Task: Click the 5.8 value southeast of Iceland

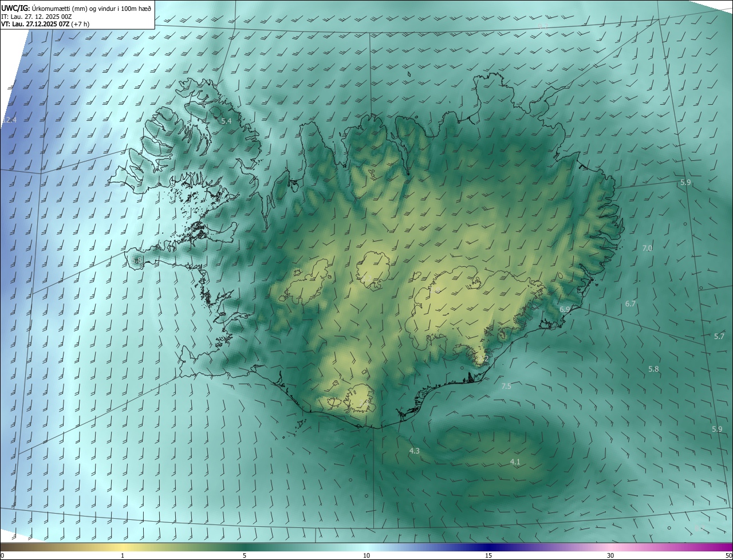Action: [x=653, y=369]
